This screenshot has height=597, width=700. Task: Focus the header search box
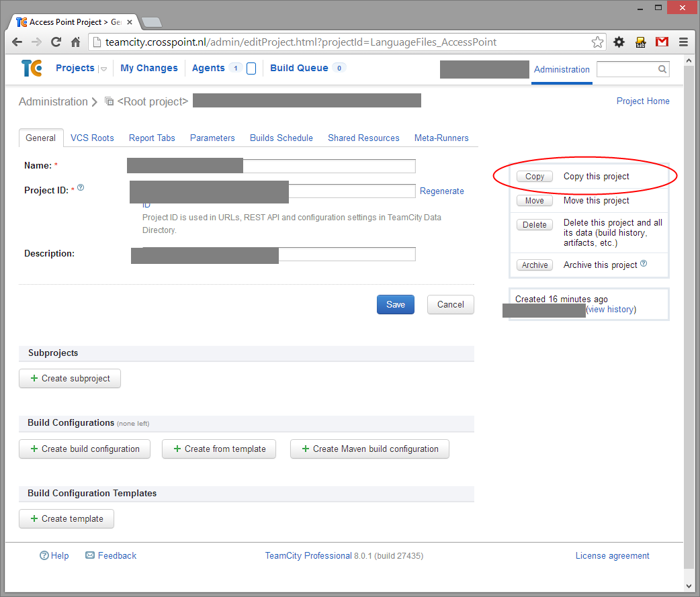click(x=633, y=69)
